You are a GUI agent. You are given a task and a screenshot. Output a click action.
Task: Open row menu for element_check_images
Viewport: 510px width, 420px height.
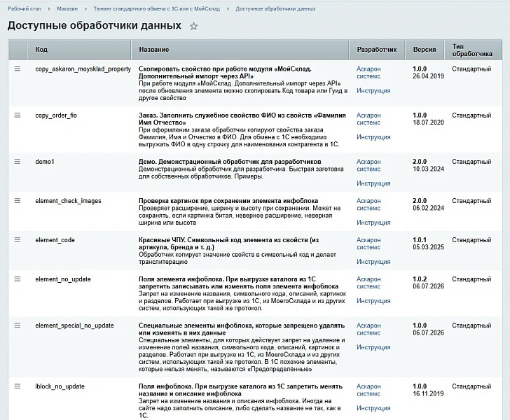point(18,201)
